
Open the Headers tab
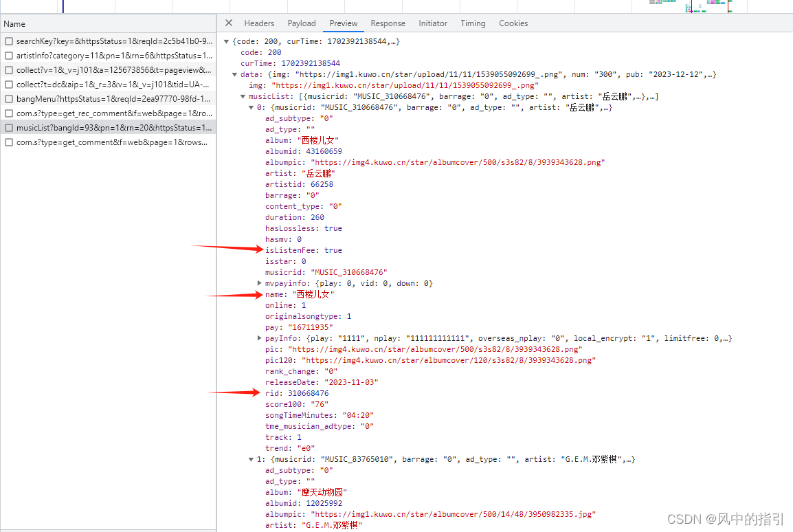coord(259,23)
